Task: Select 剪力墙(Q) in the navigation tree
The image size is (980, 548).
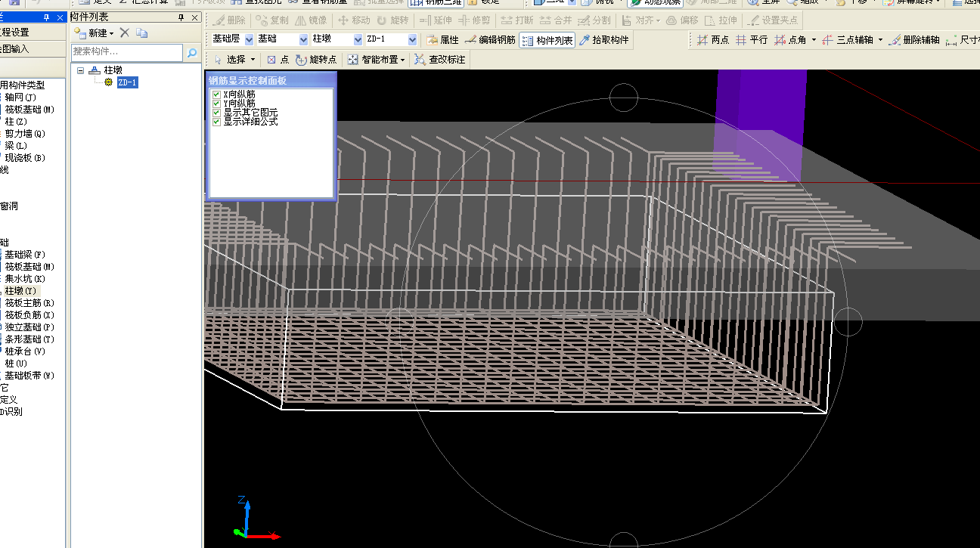Action: pyautogui.click(x=25, y=134)
